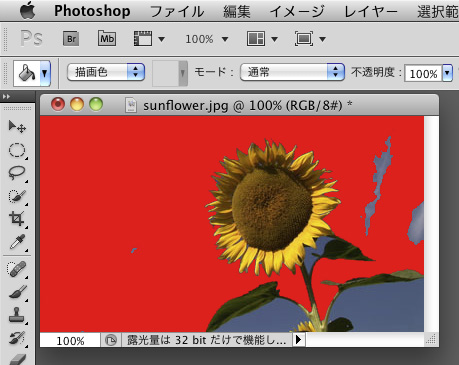Open the Apple menu

coord(27,10)
